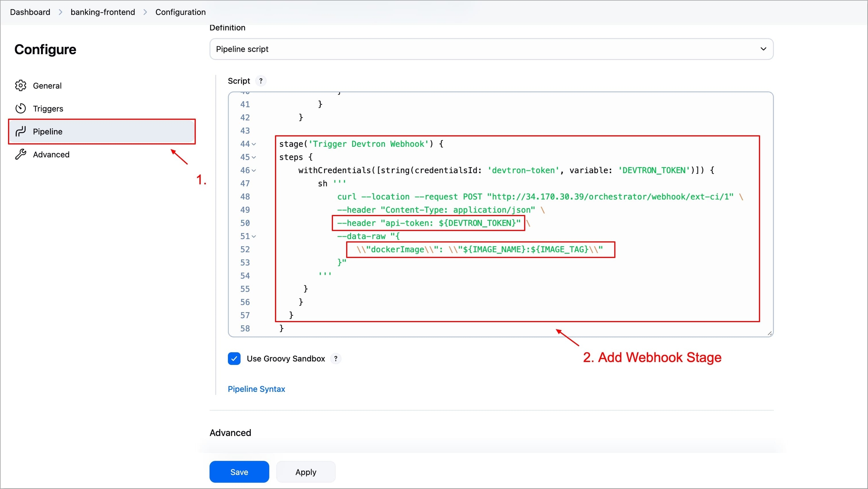The width and height of the screenshot is (868, 489).
Task: Open the Script help question mark
Action: tap(261, 81)
